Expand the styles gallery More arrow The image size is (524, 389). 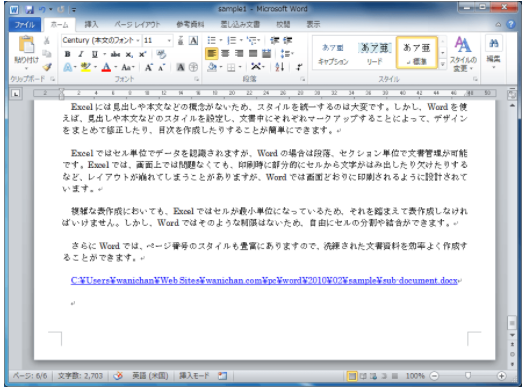coord(442,64)
